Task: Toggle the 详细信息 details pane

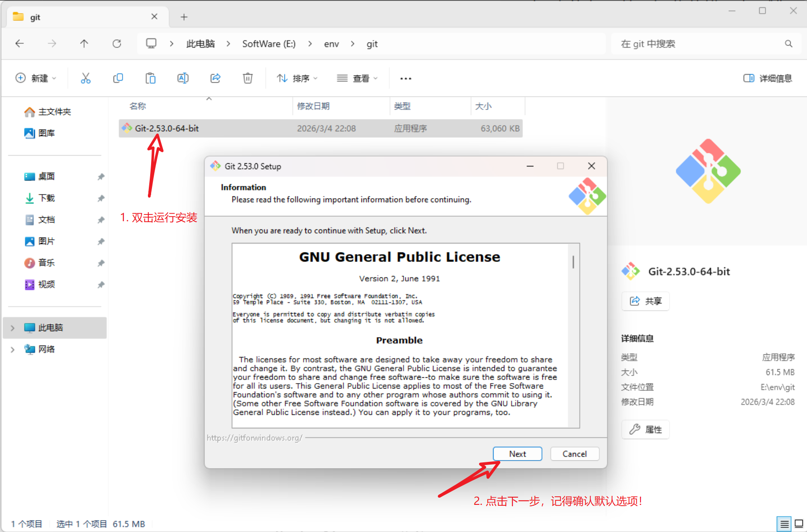Action: pyautogui.click(x=768, y=78)
